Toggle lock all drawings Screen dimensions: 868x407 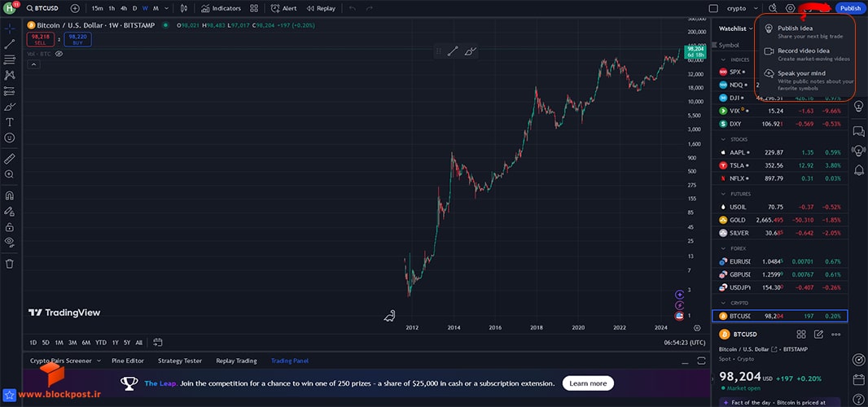tap(10, 226)
